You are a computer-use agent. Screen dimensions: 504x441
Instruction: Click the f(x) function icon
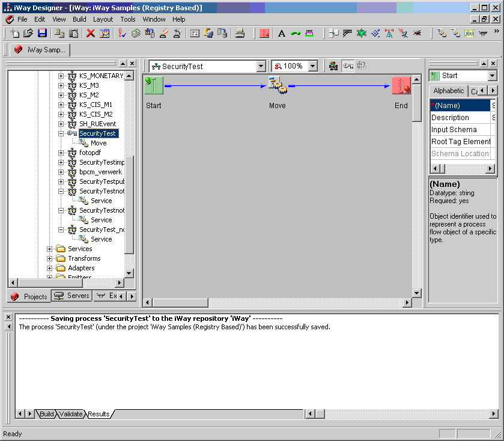tap(469, 33)
